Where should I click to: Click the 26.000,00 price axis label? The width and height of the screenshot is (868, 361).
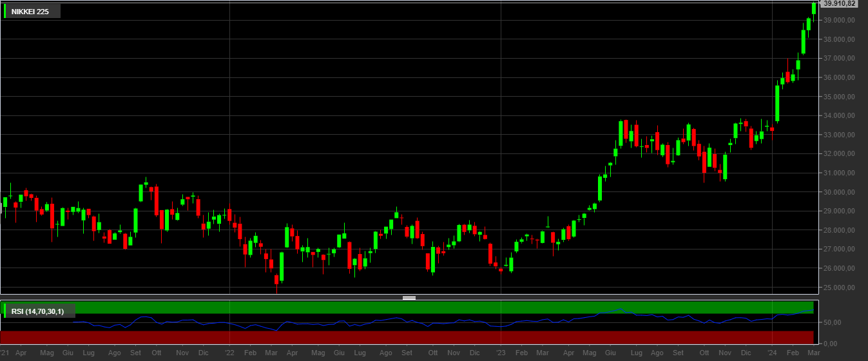[839, 268]
